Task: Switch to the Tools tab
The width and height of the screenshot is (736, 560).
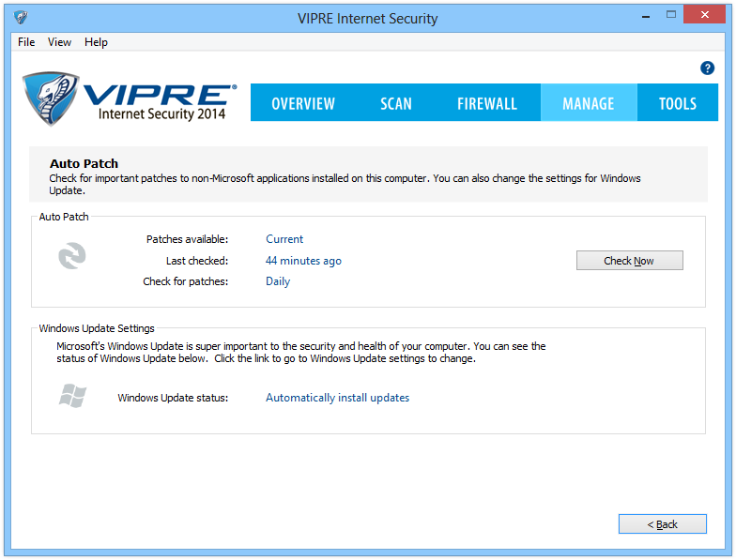Action: click(x=677, y=103)
